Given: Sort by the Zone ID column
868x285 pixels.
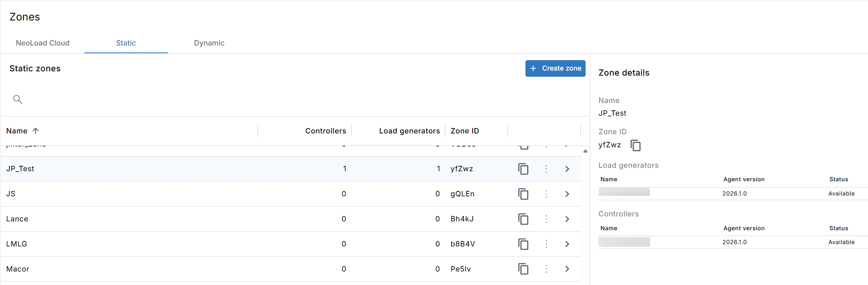Looking at the screenshot, I should (464, 131).
